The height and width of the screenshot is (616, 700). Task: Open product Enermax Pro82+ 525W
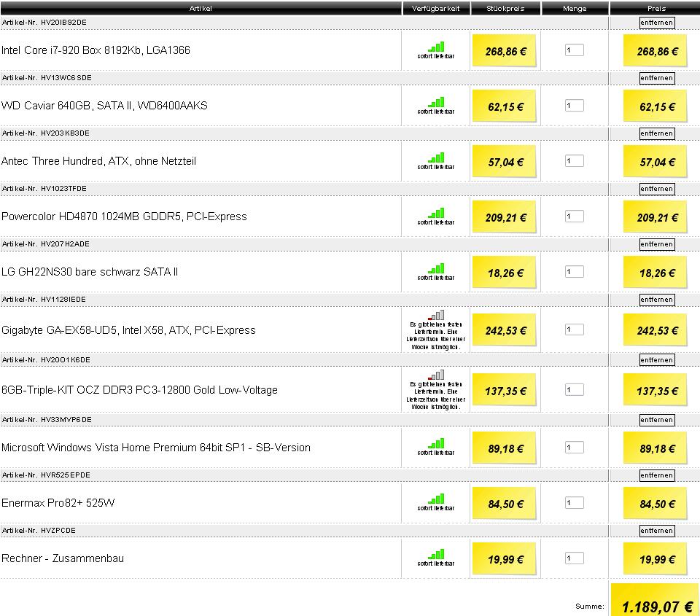coord(58,502)
